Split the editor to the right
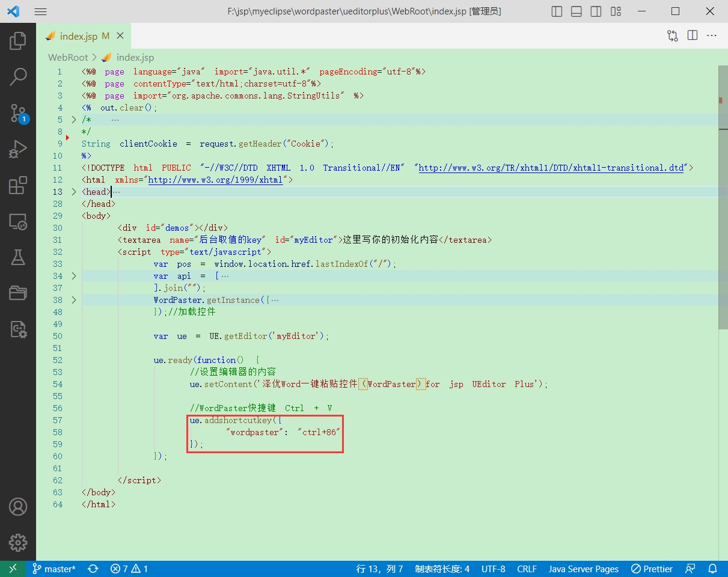 pos(693,36)
